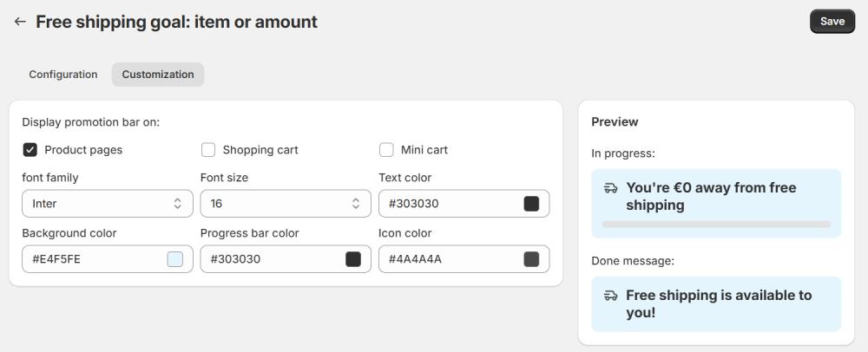Open the Font size dropdown showing 16
The width and height of the screenshot is (868, 352).
286,204
